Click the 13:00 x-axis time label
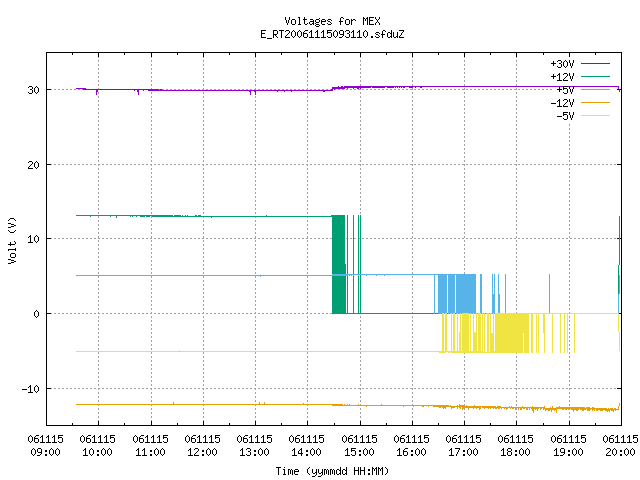This screenshot has height=480, width=640. (x=254, y=452)
